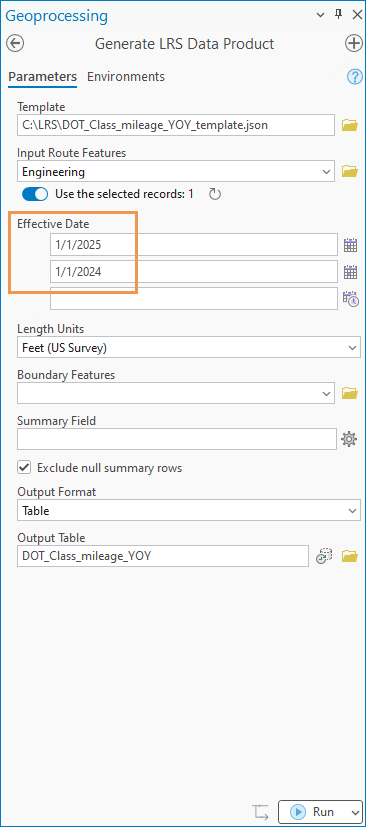Browse for the Output Table location
Viewport: 366px width, 827px height.
click(350, 556)
